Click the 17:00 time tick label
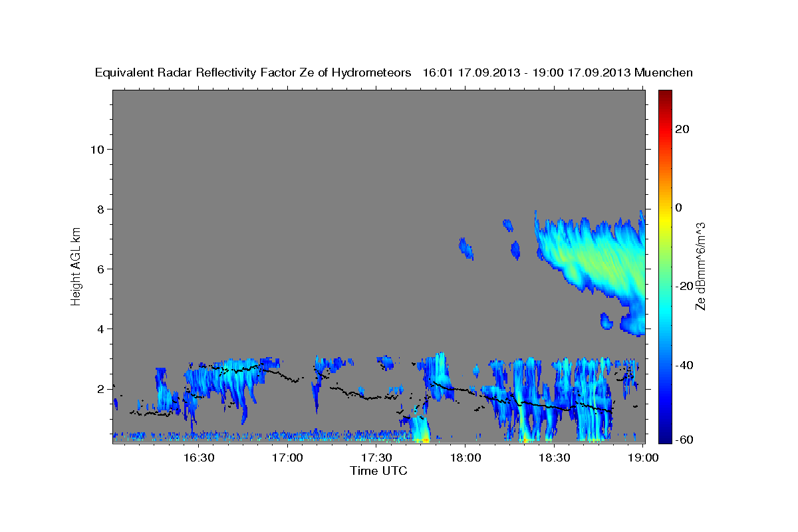798x532 pixels. tap(288, 458)
